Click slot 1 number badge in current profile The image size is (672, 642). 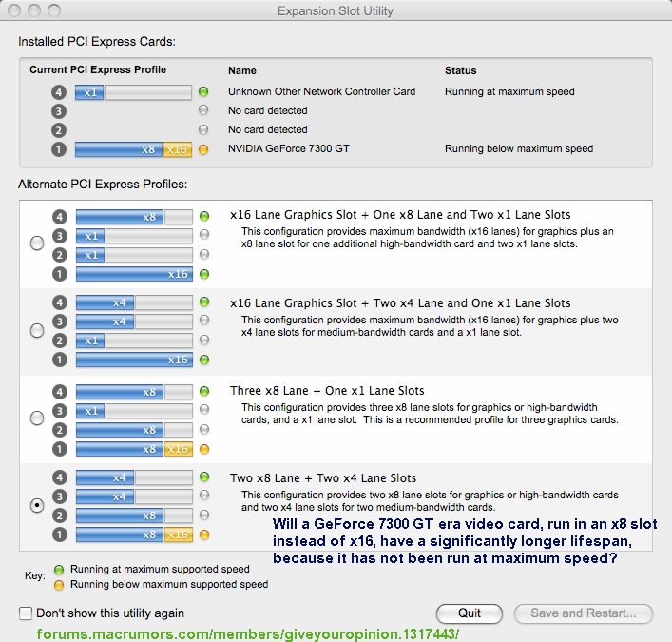(59, 149)
